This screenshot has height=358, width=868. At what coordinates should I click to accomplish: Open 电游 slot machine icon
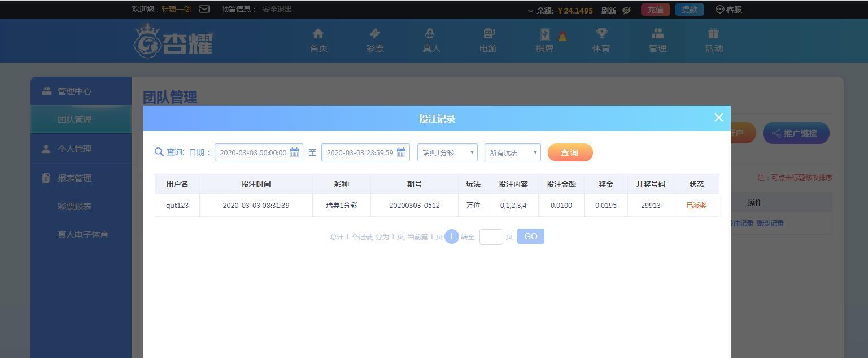tap(488, 34)
